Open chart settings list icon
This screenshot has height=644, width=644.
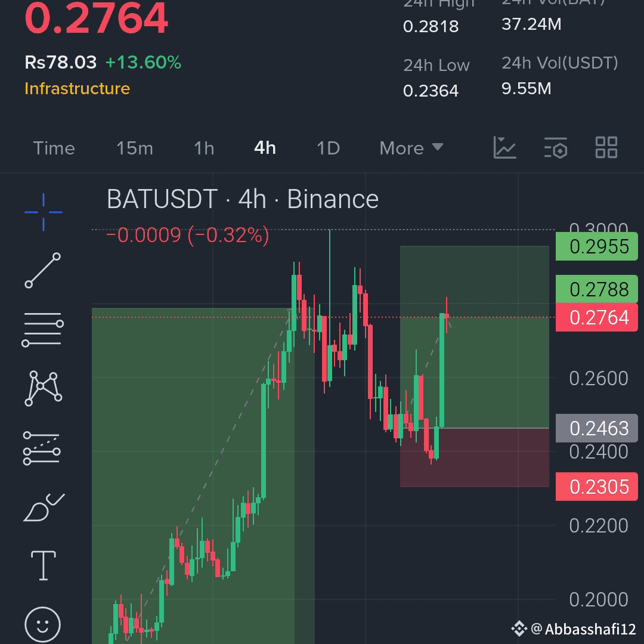(556, 148)
